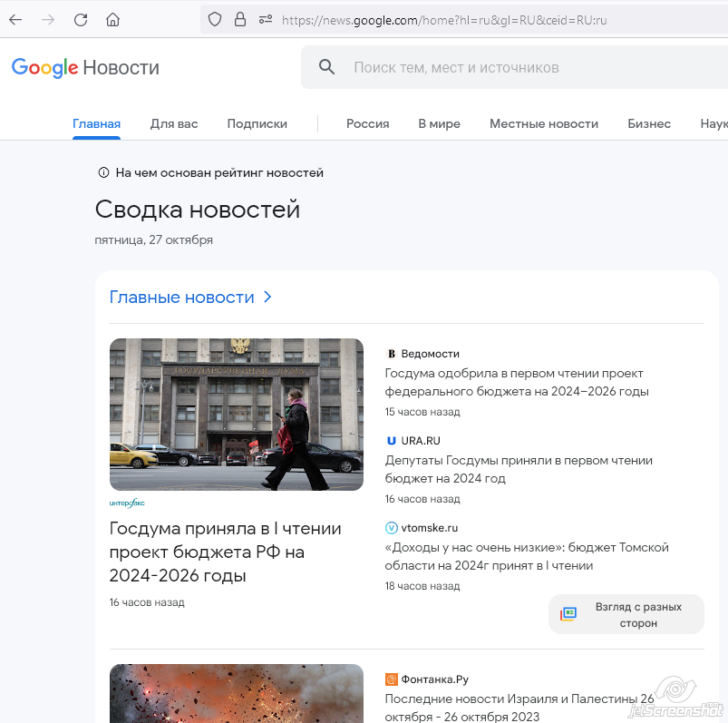
Task: Reload the page with refresh icon
Action: click(81, 20)
